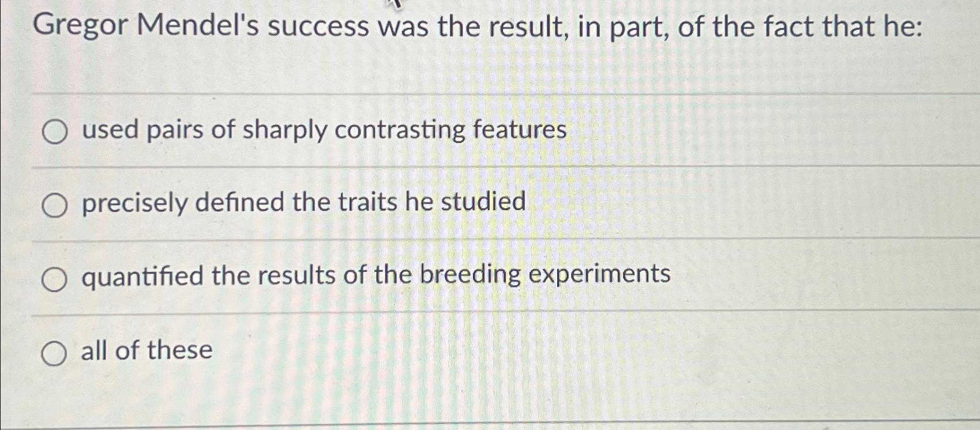Choose the answer 'all of these'
This screenshot has width=980, height=430.
[x=146, y=351]
